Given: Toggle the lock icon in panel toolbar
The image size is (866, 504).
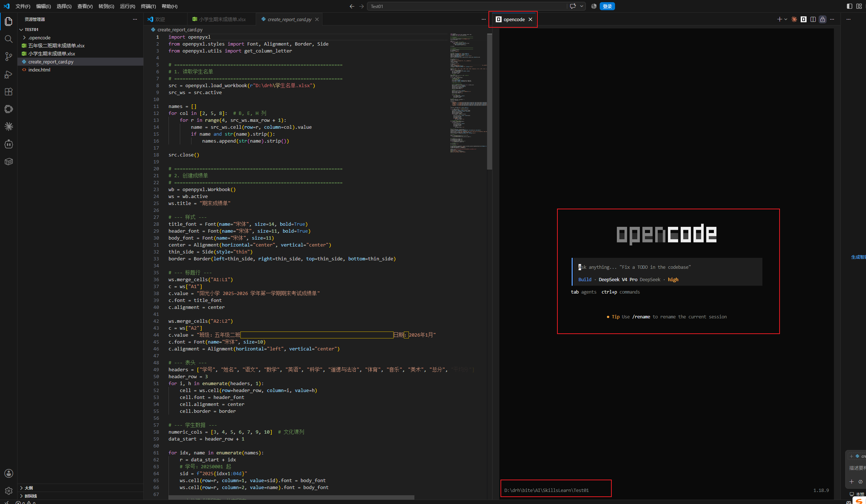Looking at the screenshot, I should pos(822,19).
